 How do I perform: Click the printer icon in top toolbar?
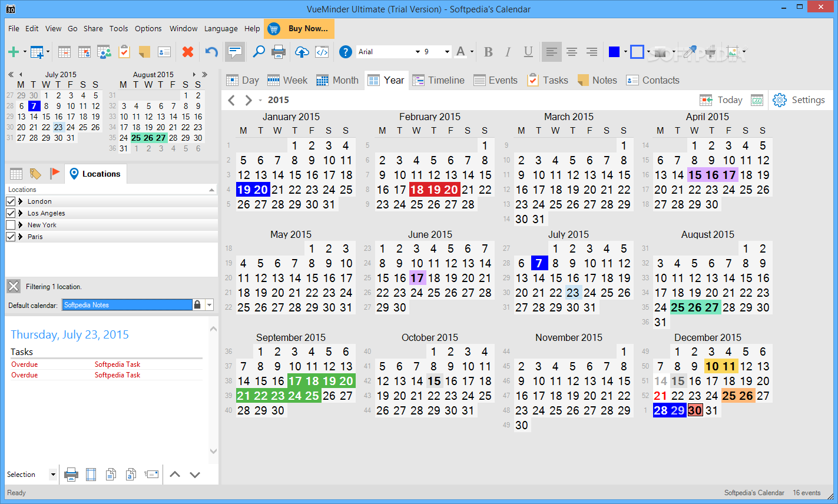279,52
